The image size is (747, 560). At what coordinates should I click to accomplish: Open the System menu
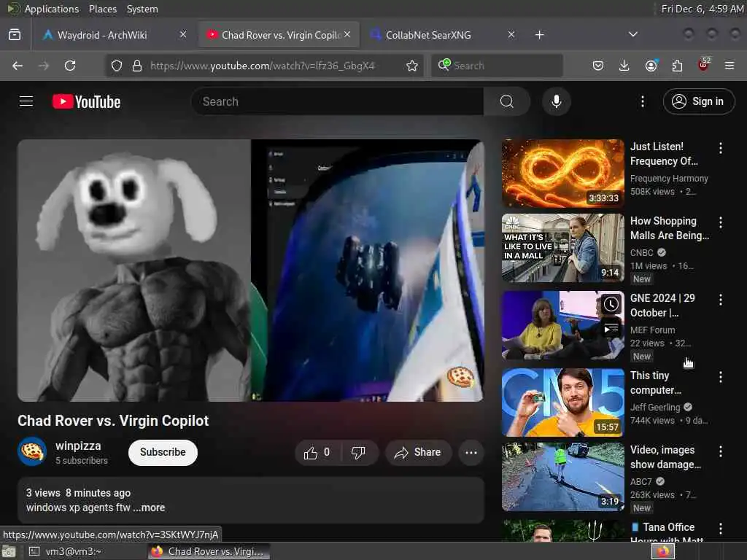pyautogui.click(x=142, y=9)
